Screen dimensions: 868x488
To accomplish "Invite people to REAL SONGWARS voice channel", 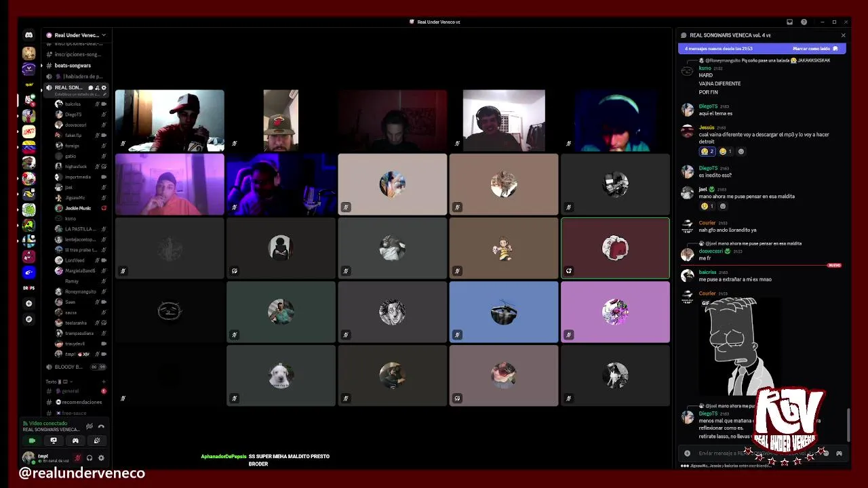I will coord(97,87).
